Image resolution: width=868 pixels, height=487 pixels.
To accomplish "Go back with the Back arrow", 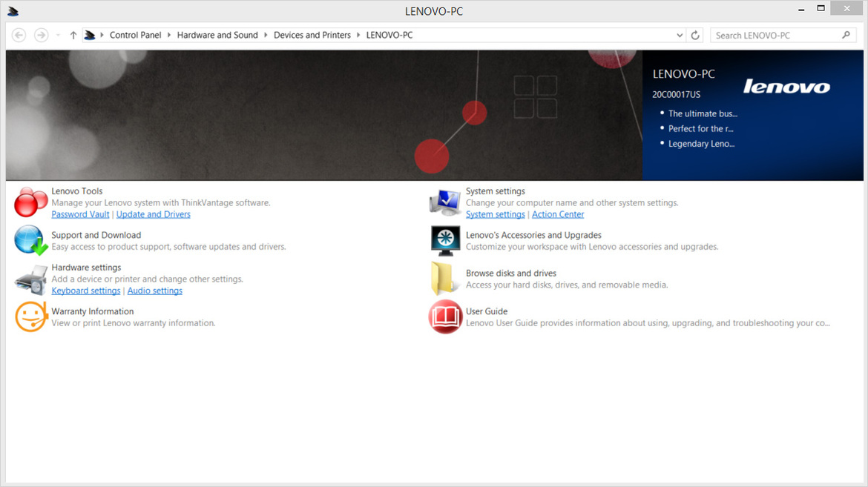I will point(19,35).
